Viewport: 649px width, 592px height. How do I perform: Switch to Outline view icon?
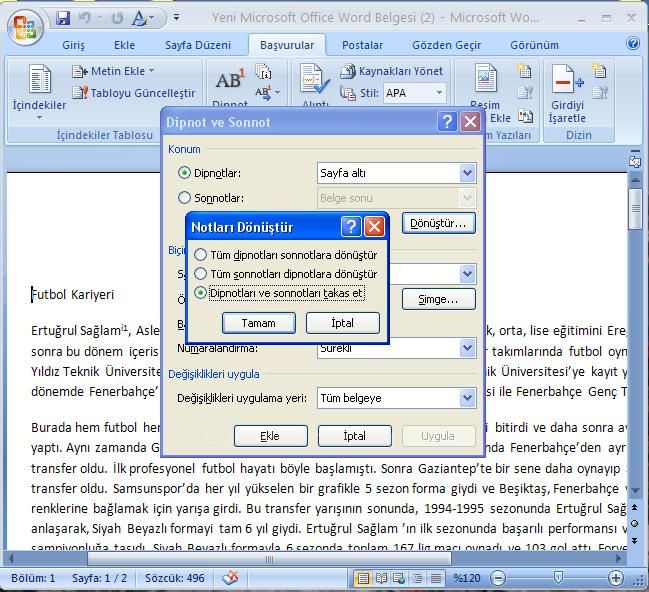point(417,578)
